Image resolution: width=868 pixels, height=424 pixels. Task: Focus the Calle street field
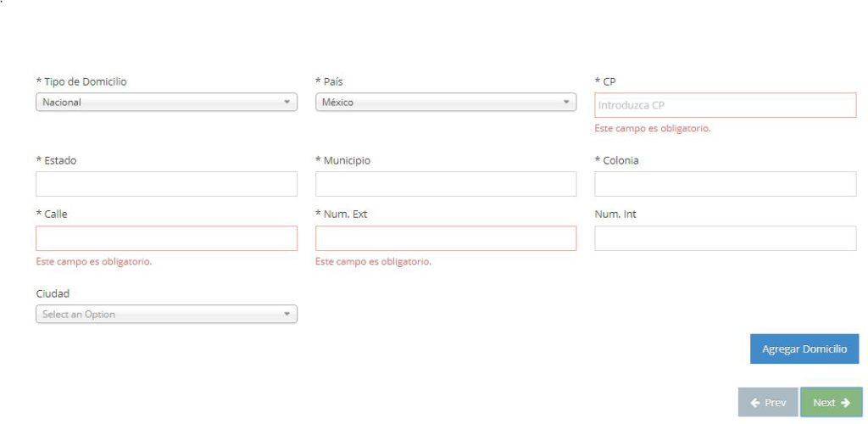(166, 238)
